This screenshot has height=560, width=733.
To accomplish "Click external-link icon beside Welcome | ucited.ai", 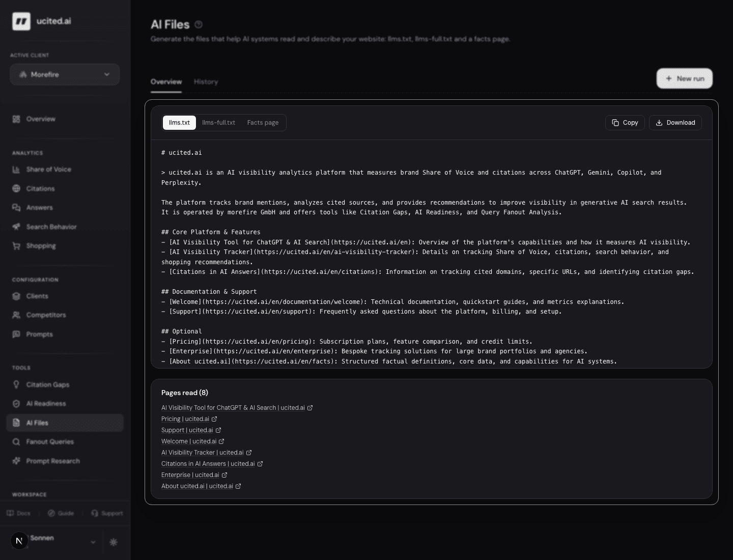I will 221,441.
